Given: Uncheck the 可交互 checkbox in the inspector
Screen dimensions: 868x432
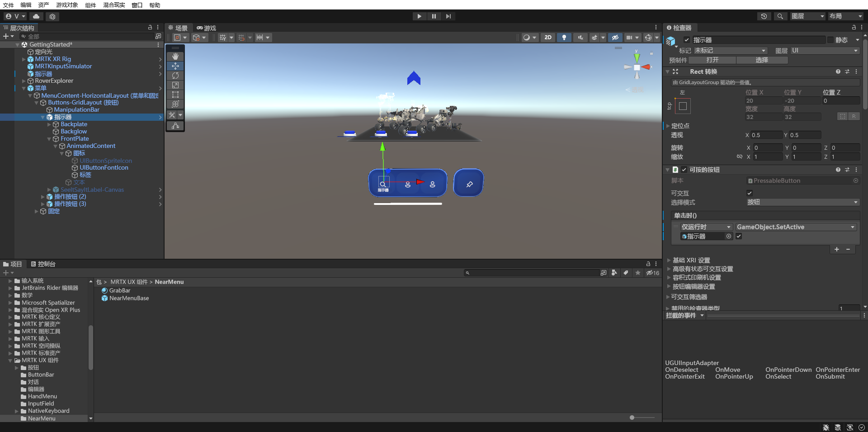Looking at the screenshot, I should pos(749,193).
